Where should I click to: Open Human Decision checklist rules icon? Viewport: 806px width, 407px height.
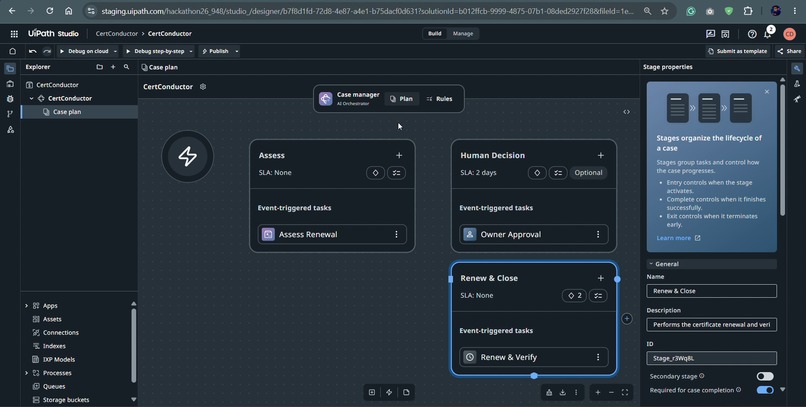558,173
